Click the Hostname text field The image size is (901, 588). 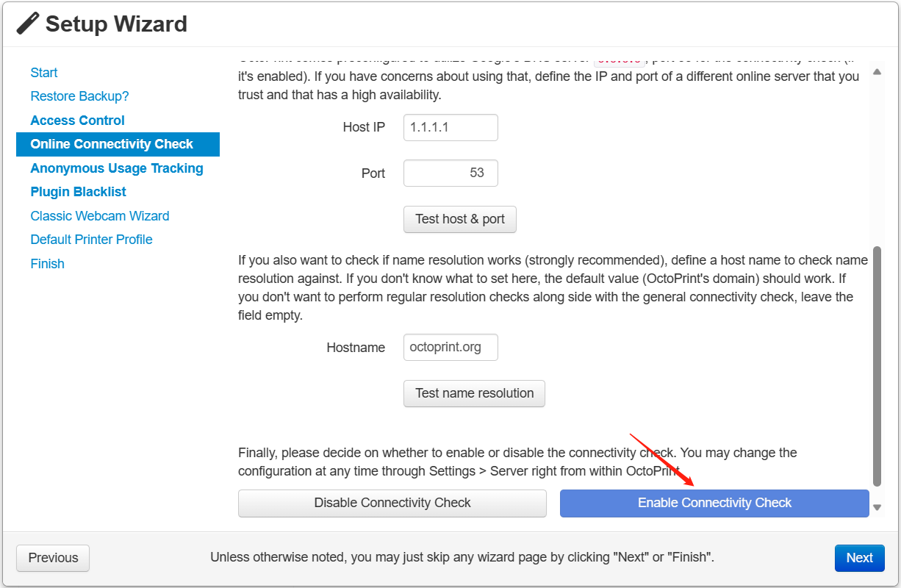pyautogui.click(x=450, y=348)
